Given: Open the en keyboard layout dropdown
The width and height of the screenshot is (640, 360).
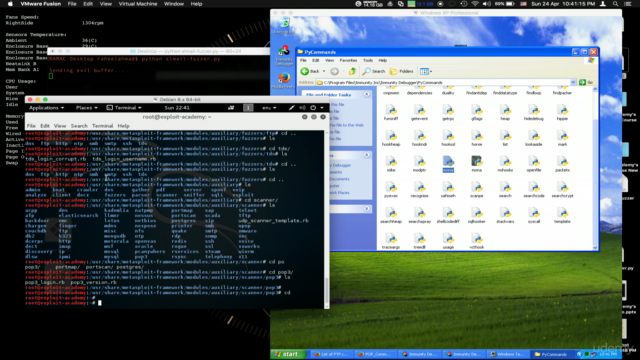Looking at the screenshot, I should coord(269,108).
